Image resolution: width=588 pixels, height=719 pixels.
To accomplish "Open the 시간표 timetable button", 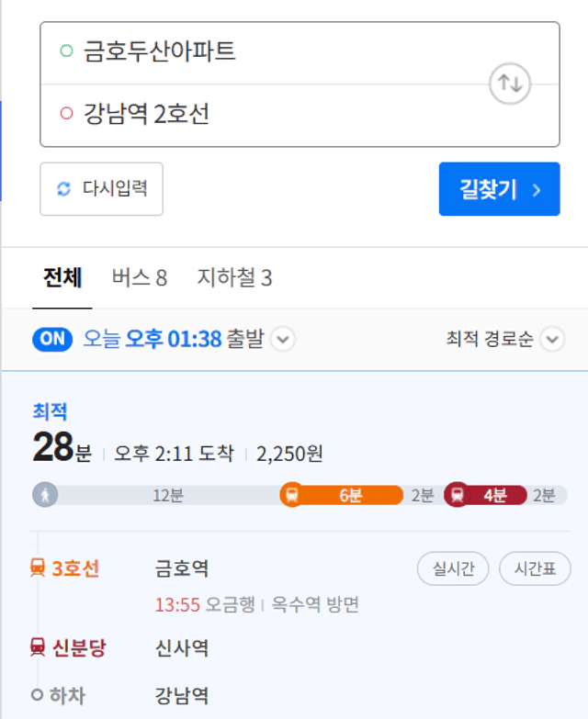I will [535, 568].
